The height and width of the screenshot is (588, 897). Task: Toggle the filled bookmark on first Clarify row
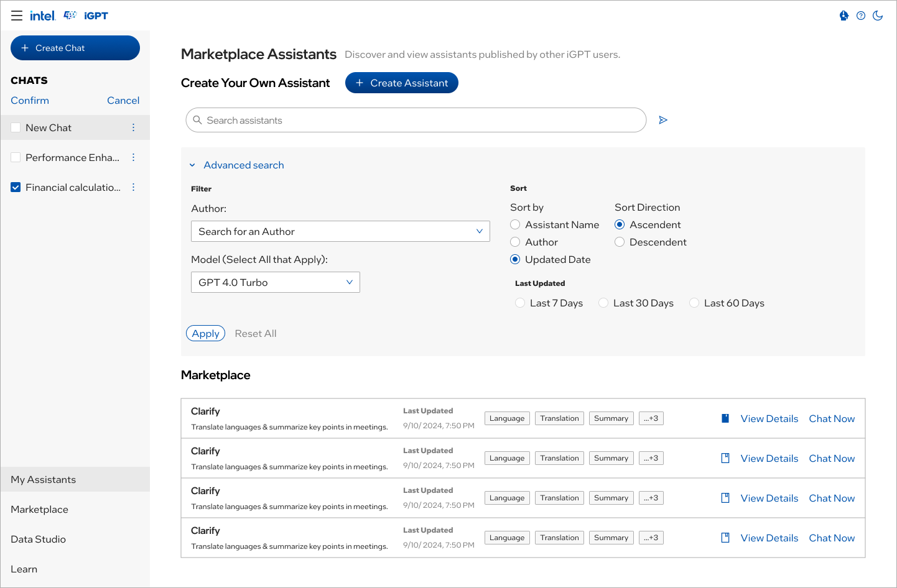click(x=725, y=418)
